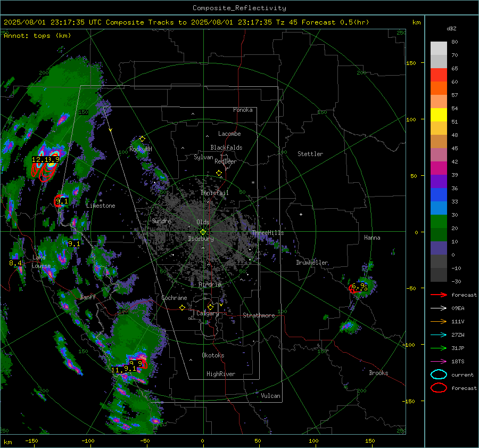Select the Vulcan town label
This screenshot has width=479, height=448.
(270, 396)
